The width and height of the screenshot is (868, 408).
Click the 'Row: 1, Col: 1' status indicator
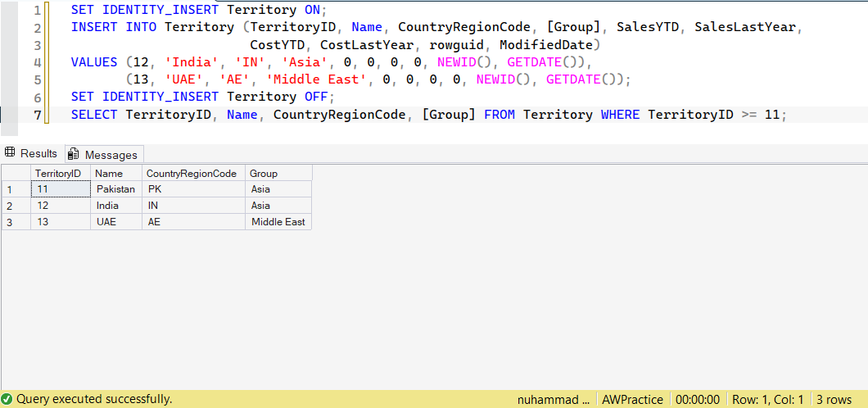(x=767, y=399)
